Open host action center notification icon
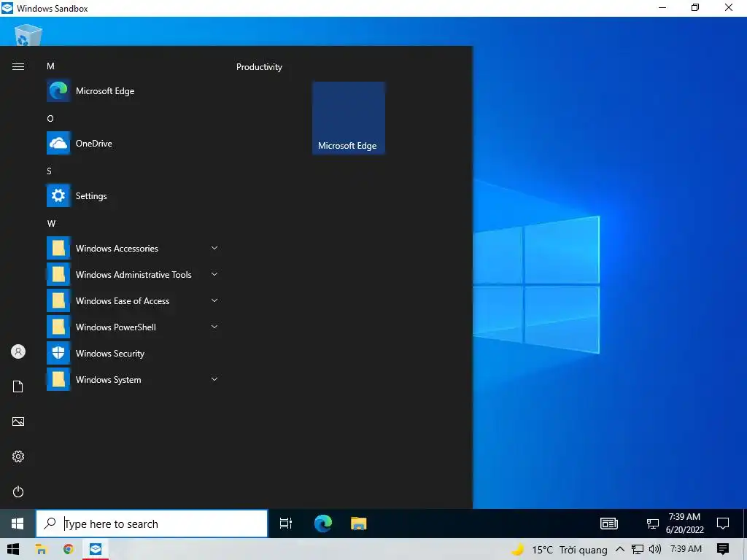 tap(723, 550)
